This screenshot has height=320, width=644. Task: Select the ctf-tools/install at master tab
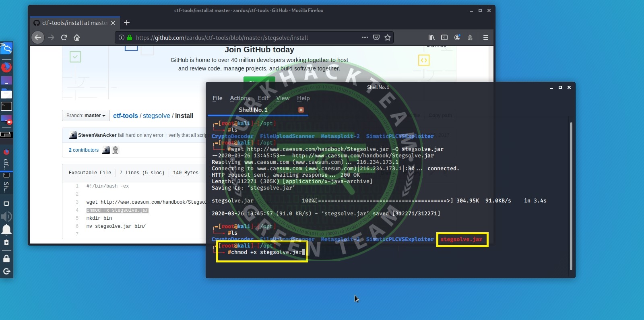point(75,23)
